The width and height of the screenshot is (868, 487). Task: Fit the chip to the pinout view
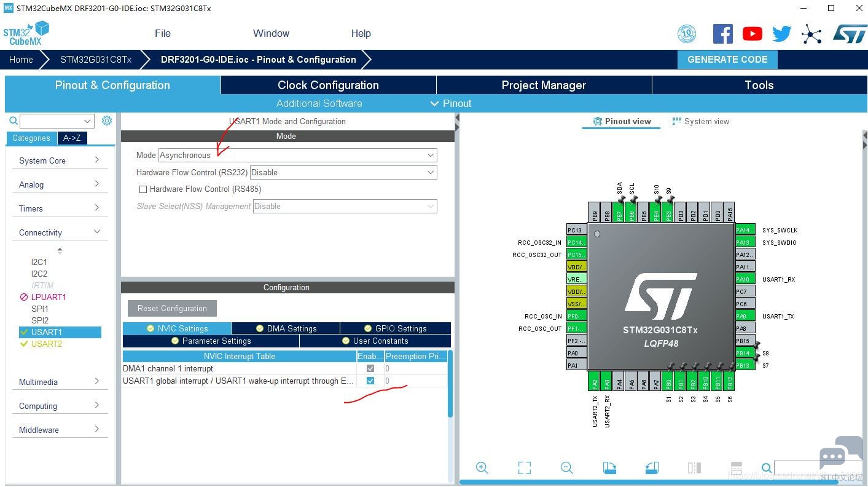[524, 468]
